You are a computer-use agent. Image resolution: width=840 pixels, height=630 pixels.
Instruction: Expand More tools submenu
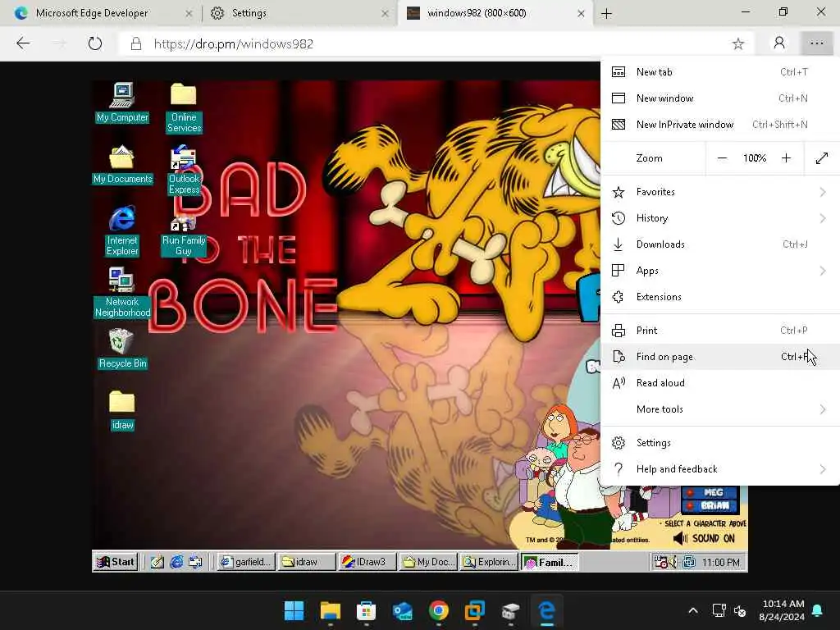tap(720, 409)
